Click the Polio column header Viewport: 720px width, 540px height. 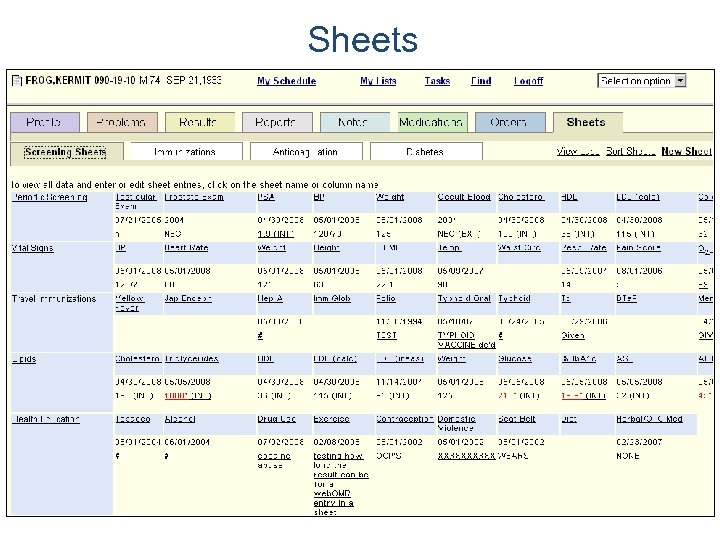(x=386, y=299)
